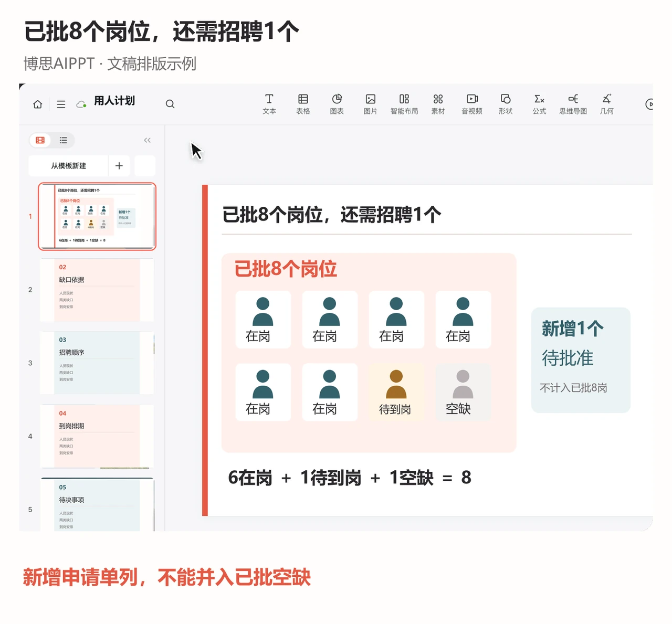Open search with the magnifier icon

(170, 104)
